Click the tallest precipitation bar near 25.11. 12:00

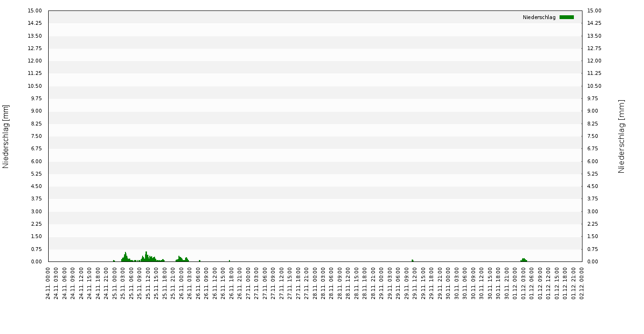coord(146,257)
